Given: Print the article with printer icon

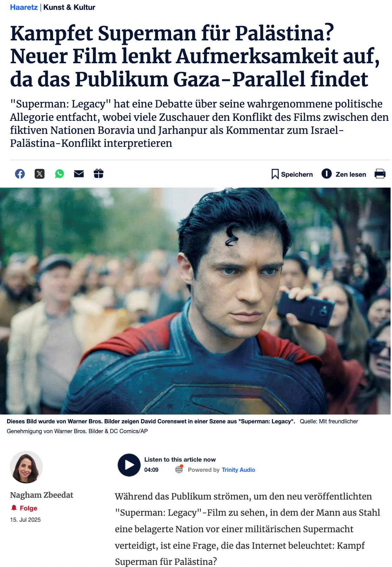Looking at the screenshot, I should point(380,174).
